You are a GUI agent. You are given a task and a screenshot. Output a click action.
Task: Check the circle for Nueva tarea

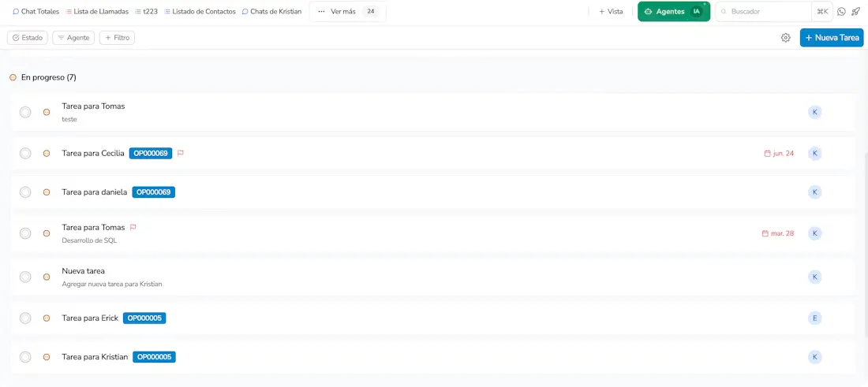tap(25, 277)
